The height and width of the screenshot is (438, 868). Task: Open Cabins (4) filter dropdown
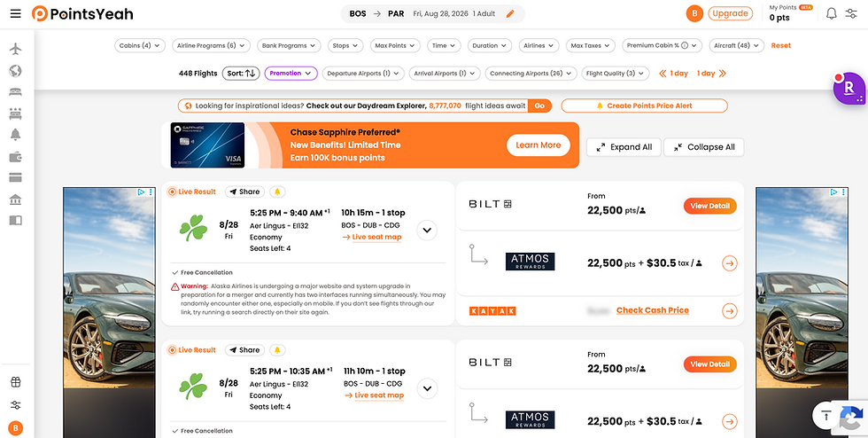[140, 45]
